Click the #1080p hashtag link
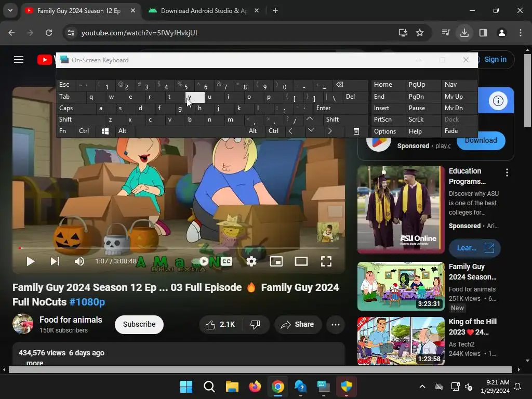Viewport: 532px width, 399px height. click(x=87, y=302)
